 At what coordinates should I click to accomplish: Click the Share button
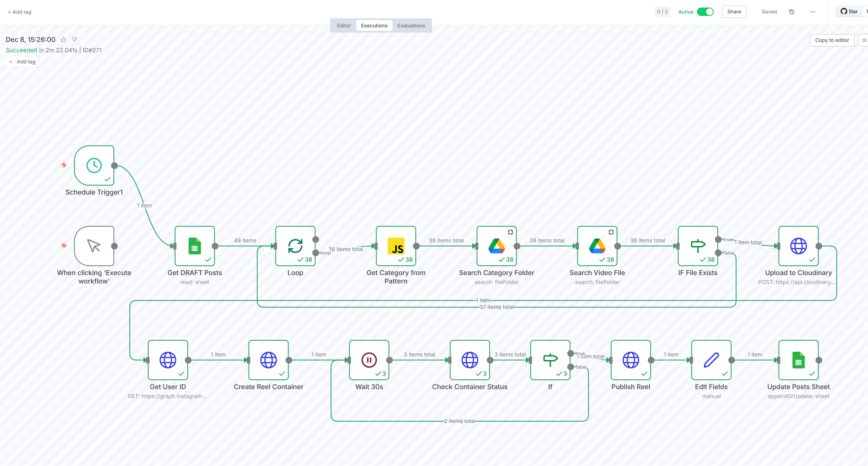click(x=734, y=12)
